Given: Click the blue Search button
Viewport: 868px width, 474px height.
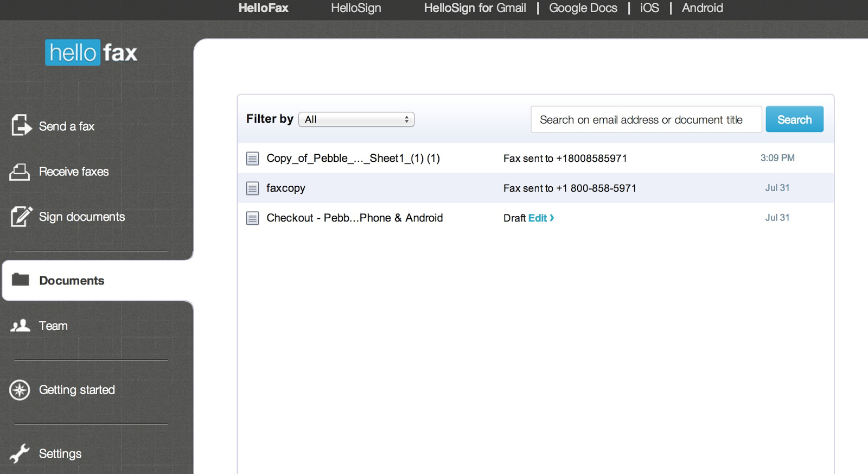Looking at the screenshot, I should pyautogui.click(x=794, y=119).
